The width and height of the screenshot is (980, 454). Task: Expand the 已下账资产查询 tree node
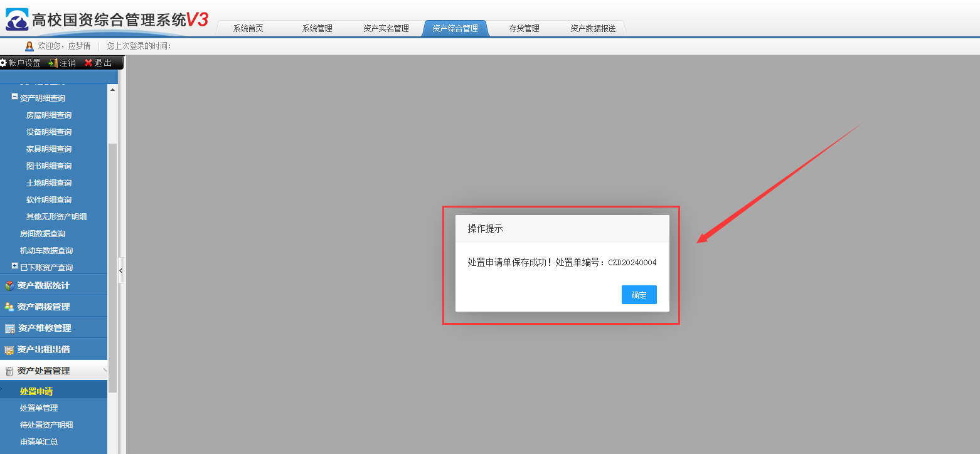[14, 267]
